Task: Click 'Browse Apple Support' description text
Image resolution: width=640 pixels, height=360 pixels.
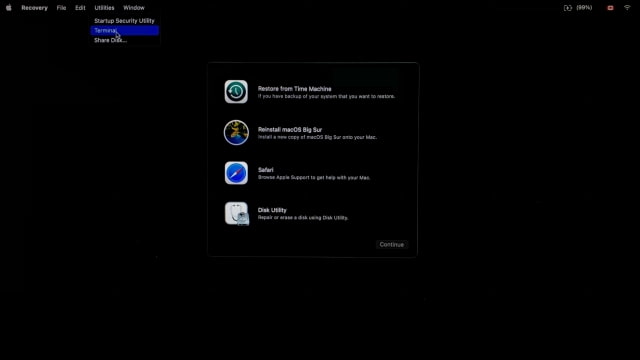Action: pyautogui.click(x=314, y=178)
